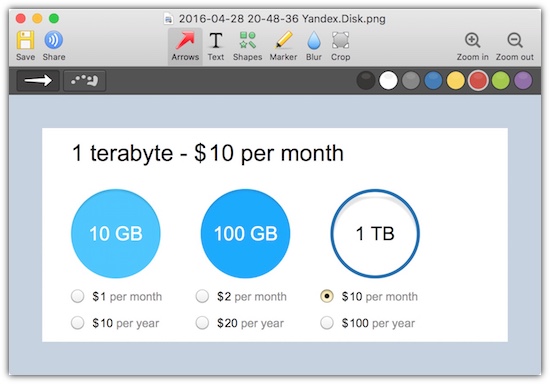Viewport: 550px width, 384px height.
Task: Click the 100 GB plan circle
Action: click(x=246, y=234)
